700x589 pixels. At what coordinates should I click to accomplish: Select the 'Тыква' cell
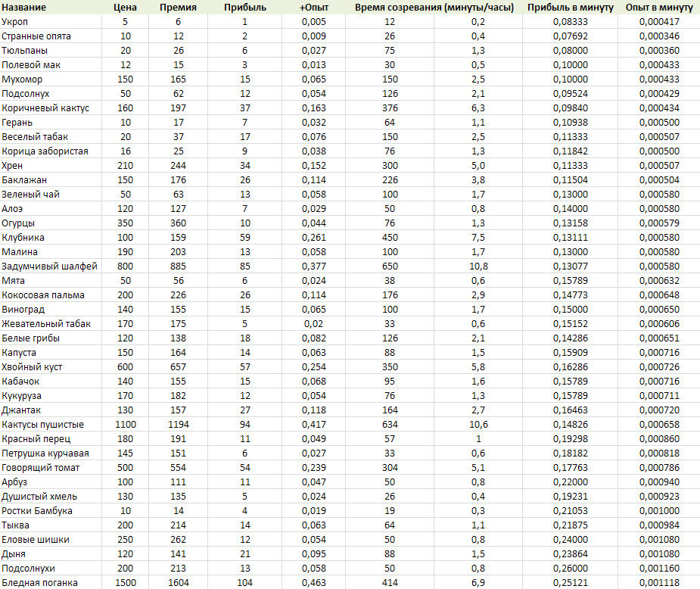(16, 525)
